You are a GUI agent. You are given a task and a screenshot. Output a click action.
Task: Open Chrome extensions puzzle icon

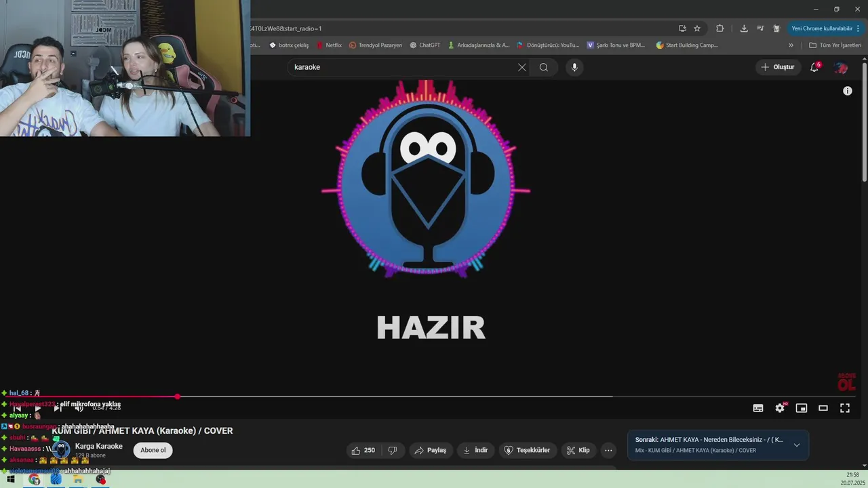pyautogui.click(x=720, y=28)
